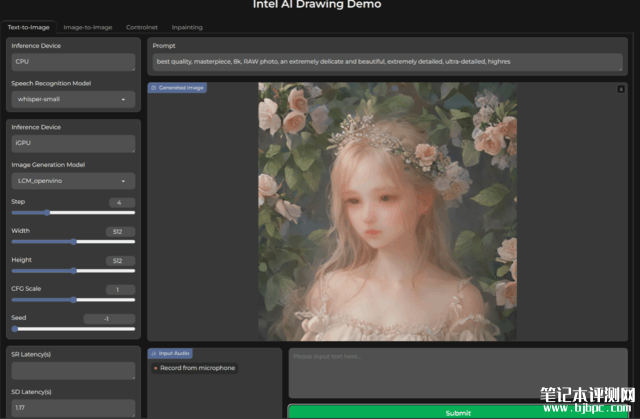This screenshot has width=640, height=419.
Task: Click the Width value box showing 512
Action: point(120,231)
